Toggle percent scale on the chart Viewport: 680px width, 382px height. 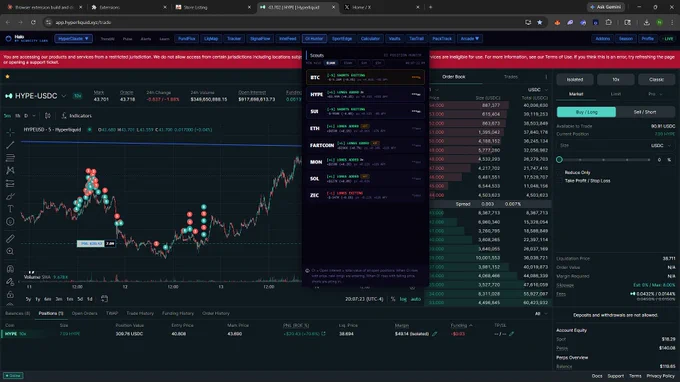393,299
